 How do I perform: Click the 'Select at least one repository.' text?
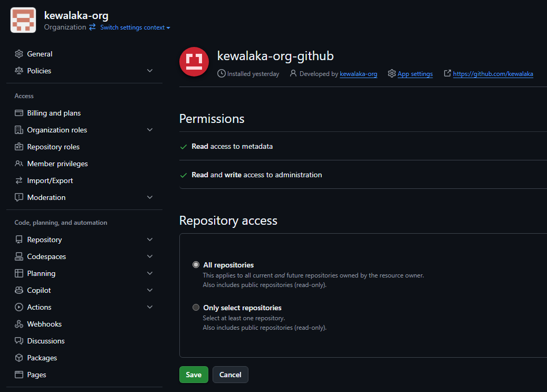(x=244, y=318)
